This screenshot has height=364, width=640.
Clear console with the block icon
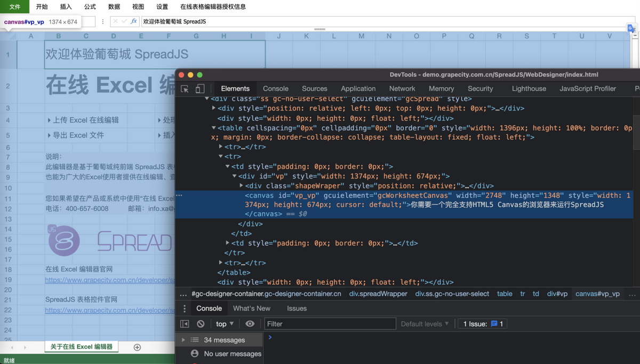point(201,324)
